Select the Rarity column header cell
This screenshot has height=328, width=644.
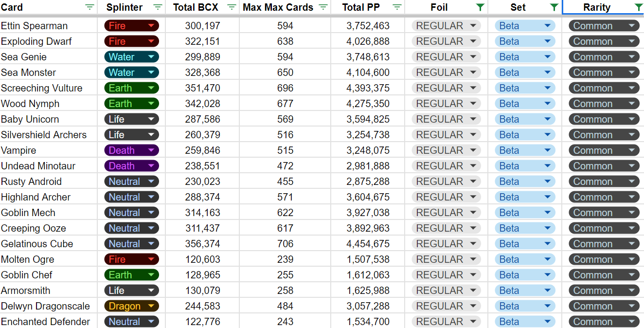[603, 7]
